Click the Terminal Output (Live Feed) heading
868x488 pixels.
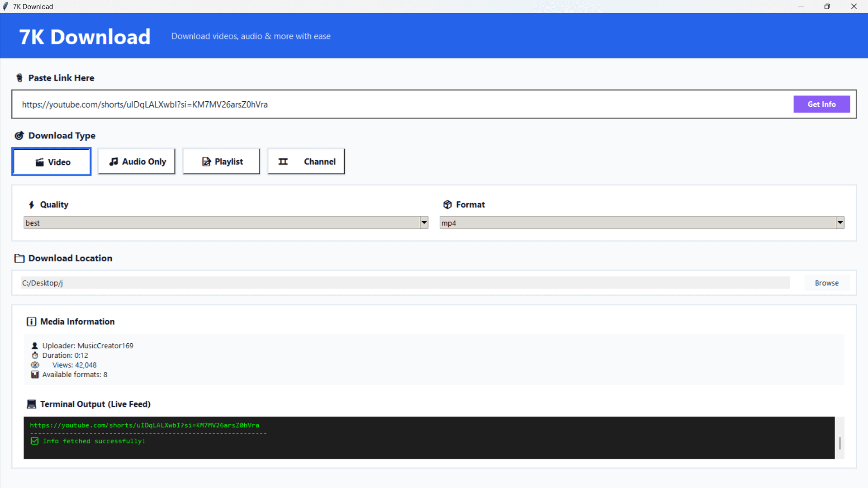coord(95,404)
